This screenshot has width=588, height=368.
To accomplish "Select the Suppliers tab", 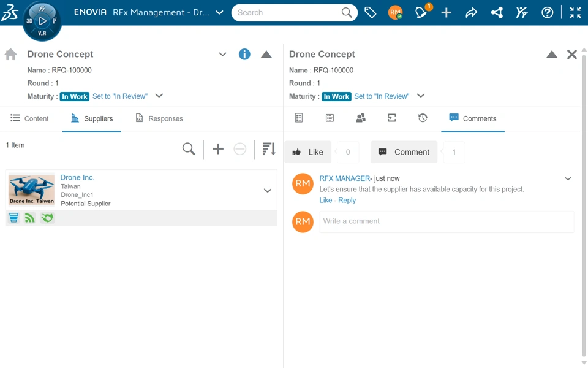I will pyautogui.click(x=92, y=118).
